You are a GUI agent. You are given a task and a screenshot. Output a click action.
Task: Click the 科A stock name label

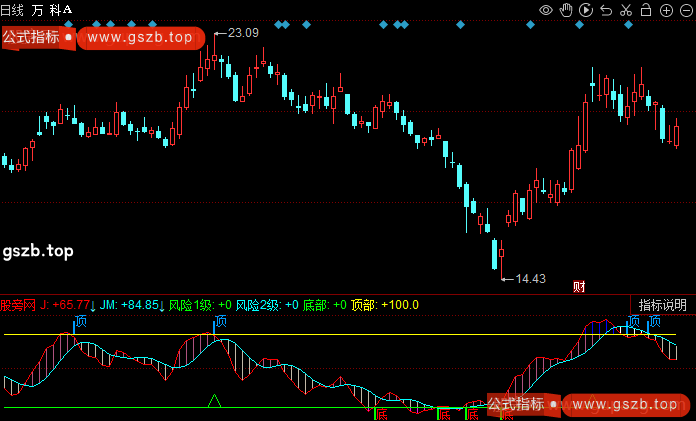pos(61,10)
